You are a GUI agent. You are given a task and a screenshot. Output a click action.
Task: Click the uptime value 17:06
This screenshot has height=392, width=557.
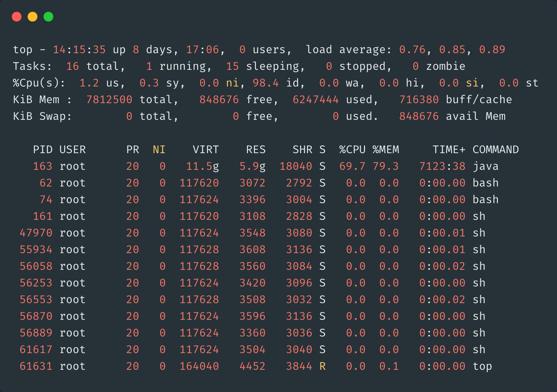coord(203,50)
